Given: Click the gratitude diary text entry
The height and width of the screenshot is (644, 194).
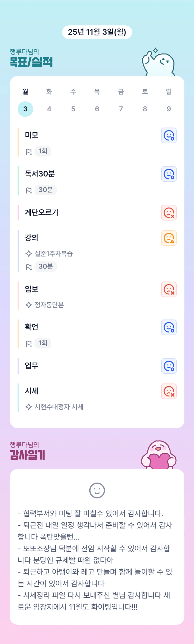Looking at the screenshot, I should [95, 560].
